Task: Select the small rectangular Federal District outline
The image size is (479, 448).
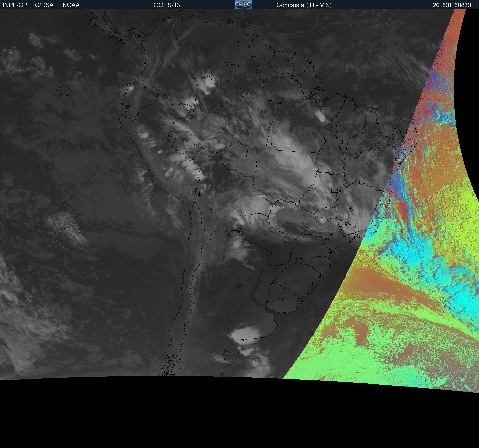Action: pyautogui.click(x=334, y=191)
